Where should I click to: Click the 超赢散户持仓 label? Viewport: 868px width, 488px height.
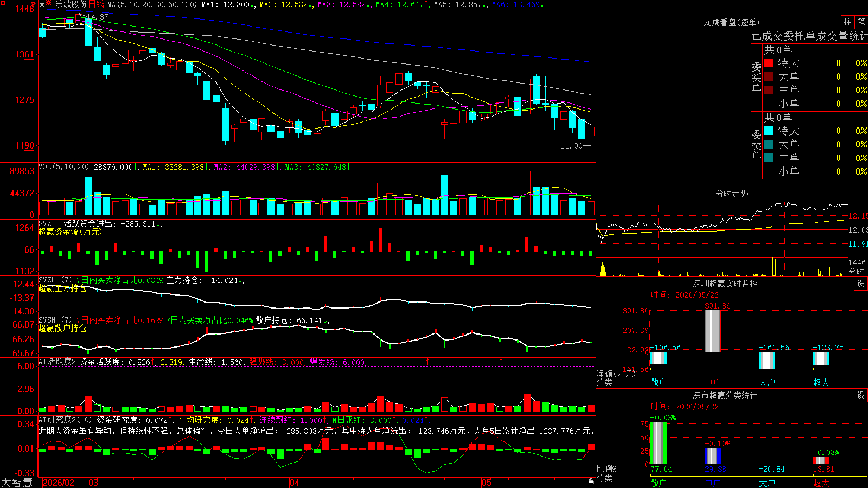(x=62, y=329)
